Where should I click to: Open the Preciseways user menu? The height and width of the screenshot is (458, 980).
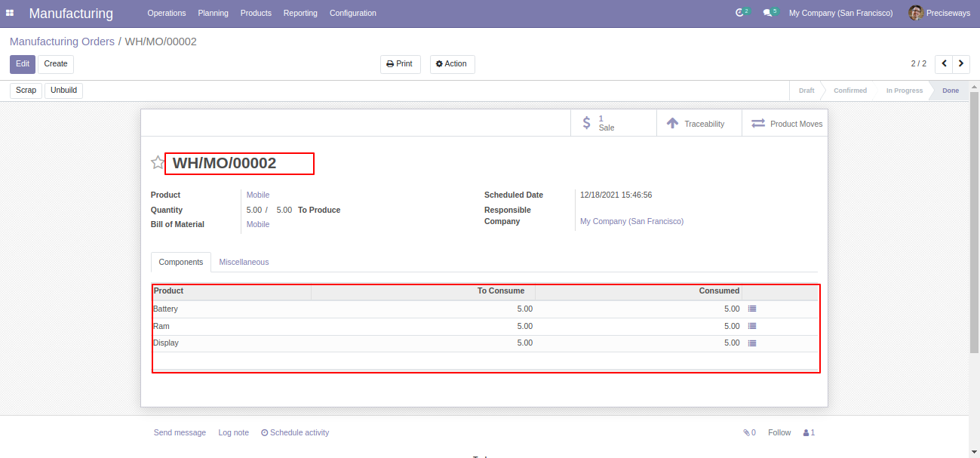[x=939, y=13]
